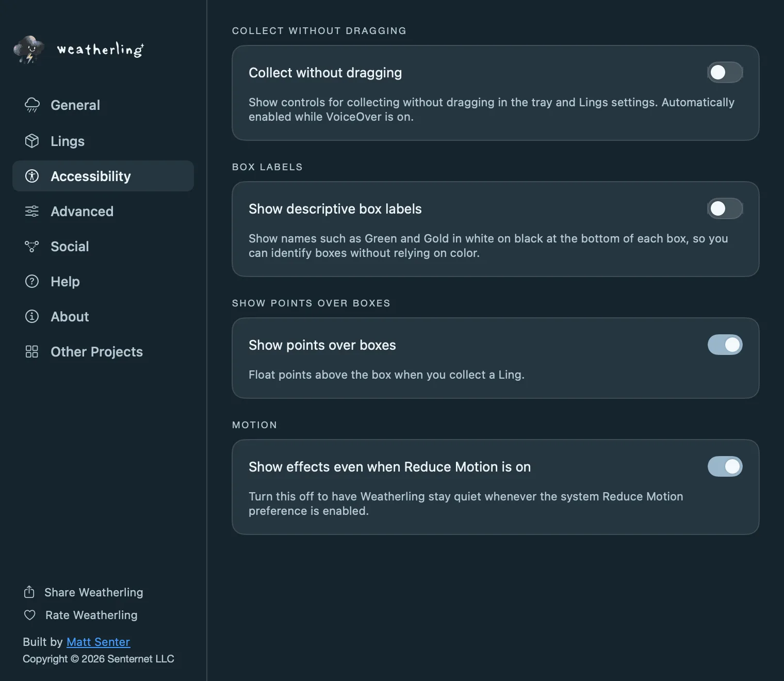Go to the Advanced settings page

103,211
